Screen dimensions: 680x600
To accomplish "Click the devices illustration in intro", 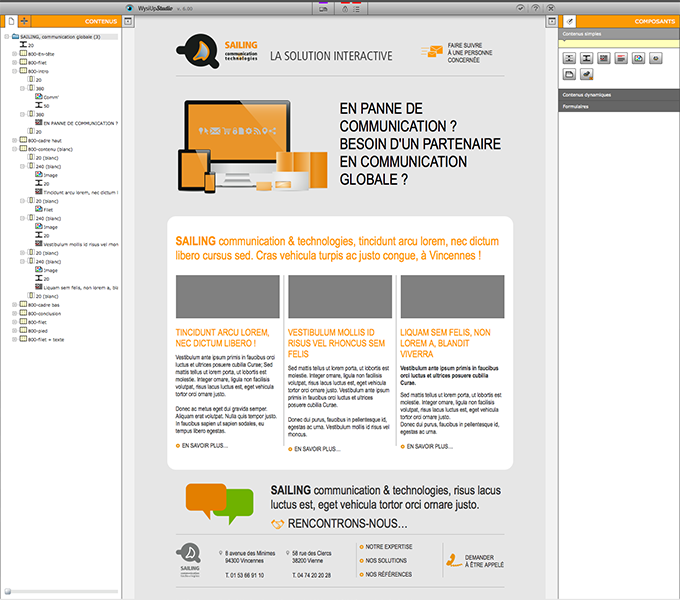I will (x=252, y=147).
